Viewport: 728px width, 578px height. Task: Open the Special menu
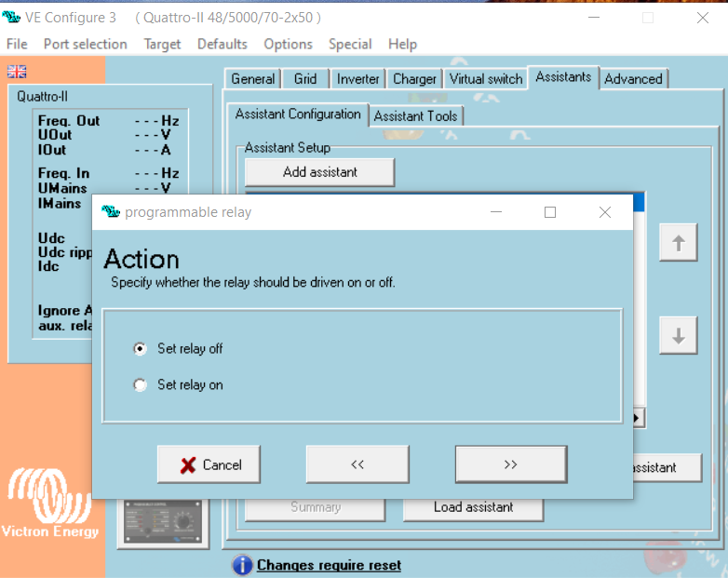pos(350,44)
